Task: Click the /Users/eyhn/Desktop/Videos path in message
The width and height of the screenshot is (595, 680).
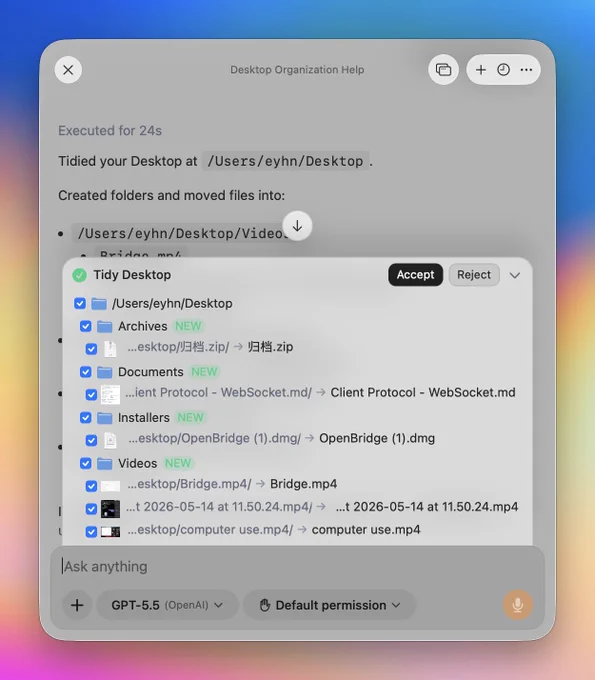Action: click(x=180, y=234)
